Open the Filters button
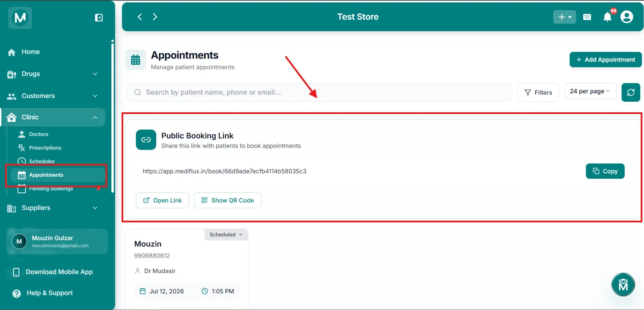 click(538, 92)
